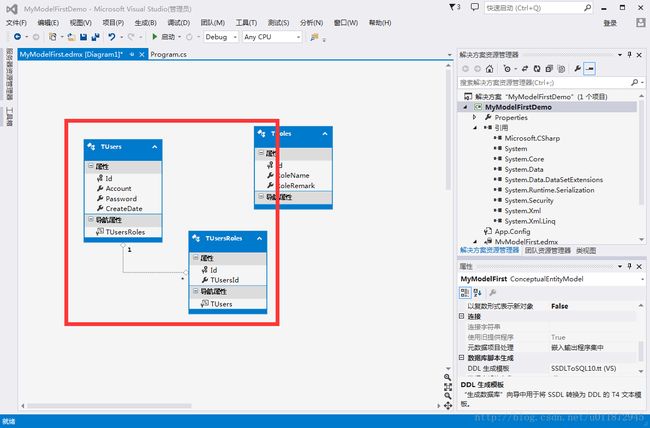Viewport: 650px width, 428px height.
Task: Open the 文件(F) menu
Action: (x=16, y=23)
